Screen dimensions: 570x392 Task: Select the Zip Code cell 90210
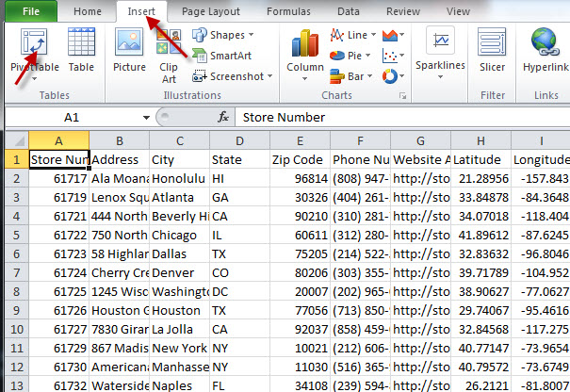point(300,217)
